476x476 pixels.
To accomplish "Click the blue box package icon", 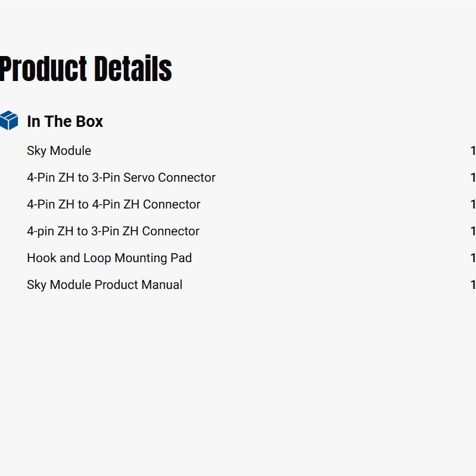I will (x=9, y=120).
